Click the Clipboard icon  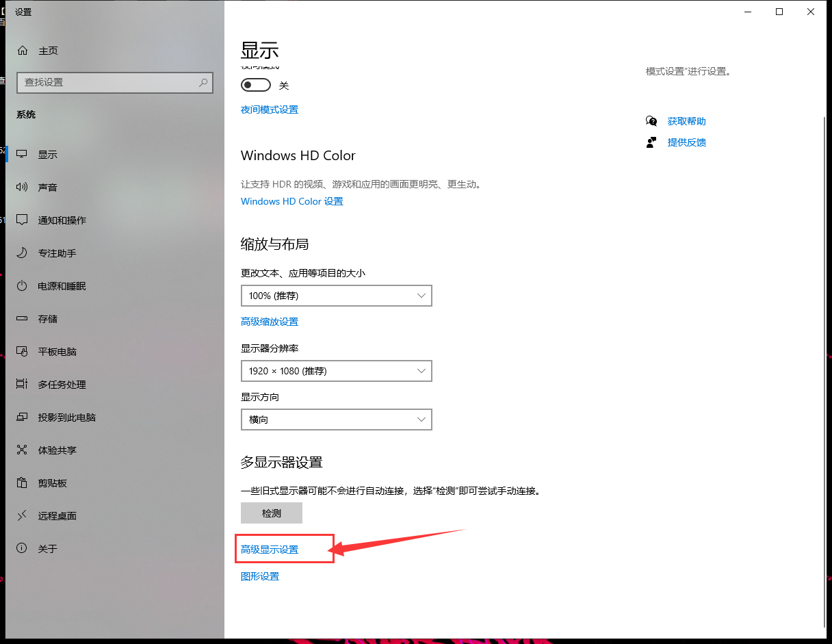click(x=23, y=483)
